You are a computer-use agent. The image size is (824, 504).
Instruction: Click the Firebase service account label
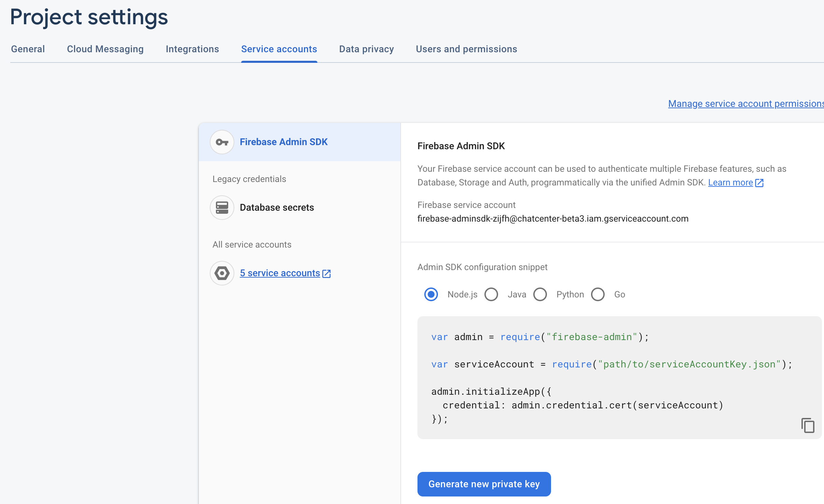click(466, 205)
